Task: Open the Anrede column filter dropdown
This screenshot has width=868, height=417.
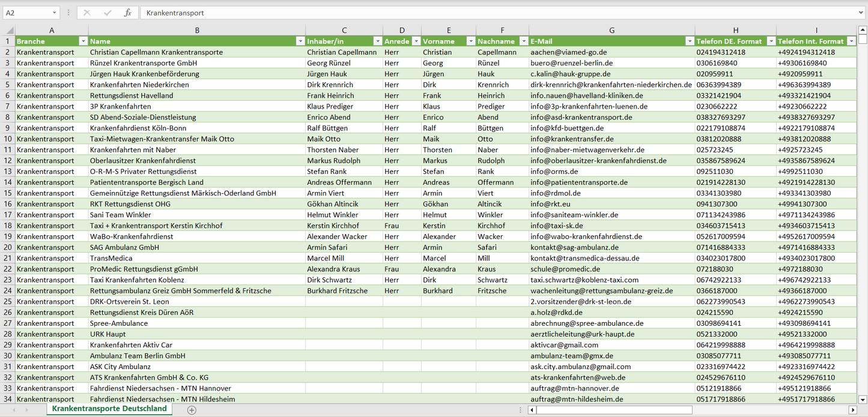Action: click(x=415, y=41)
